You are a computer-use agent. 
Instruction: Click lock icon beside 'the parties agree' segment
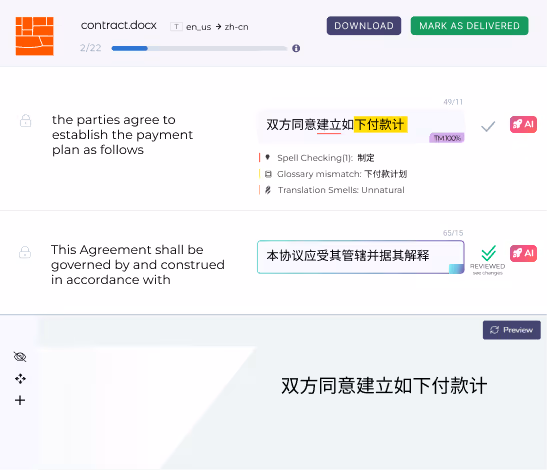25,121
